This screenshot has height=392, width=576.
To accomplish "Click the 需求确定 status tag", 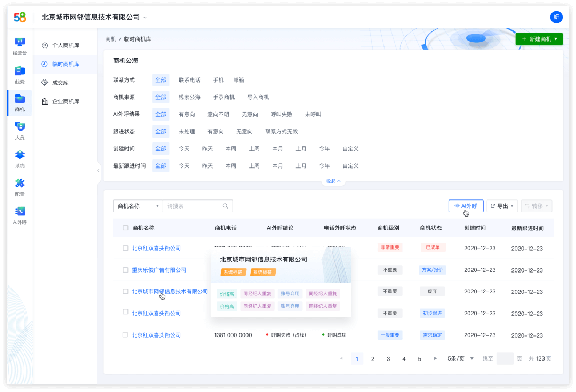I will pyautogui.click(x=433, y=335).
